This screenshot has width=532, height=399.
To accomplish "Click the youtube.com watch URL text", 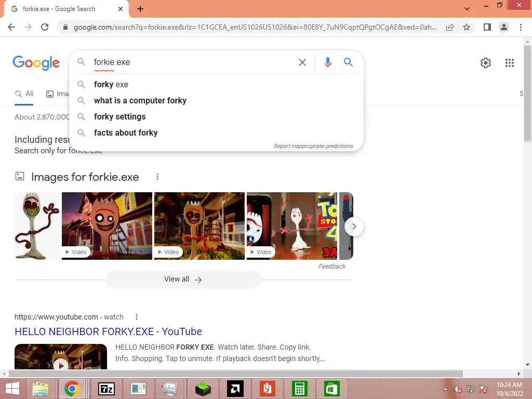I will pos(69,317).
